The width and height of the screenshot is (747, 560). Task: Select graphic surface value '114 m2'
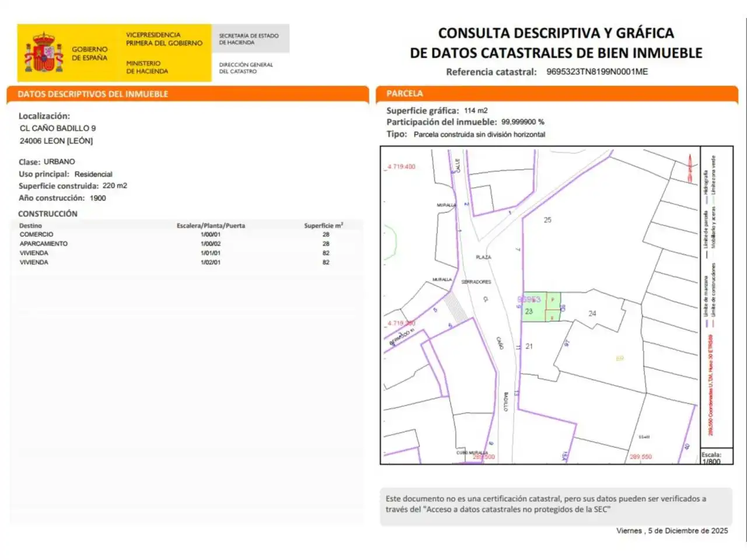(x=476, y=110)
